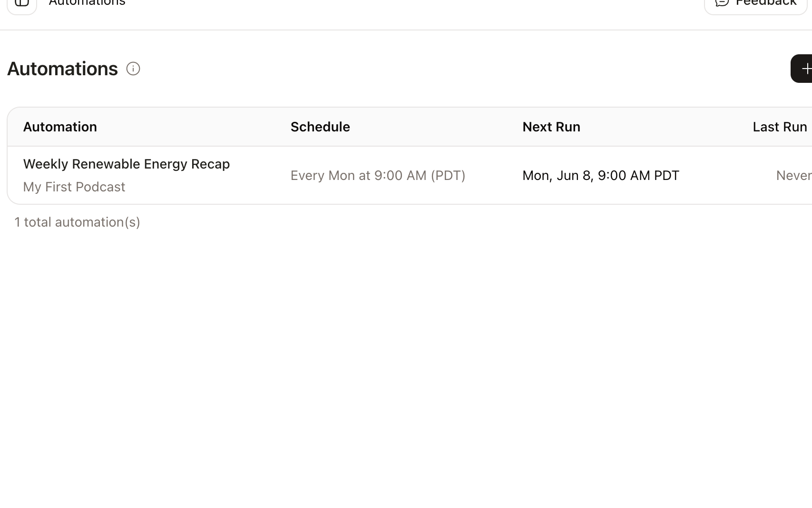Viewport: 812px width, 508px height.
Task: Select the My First Podcast subtitle
Action: [x=74, y=187]
